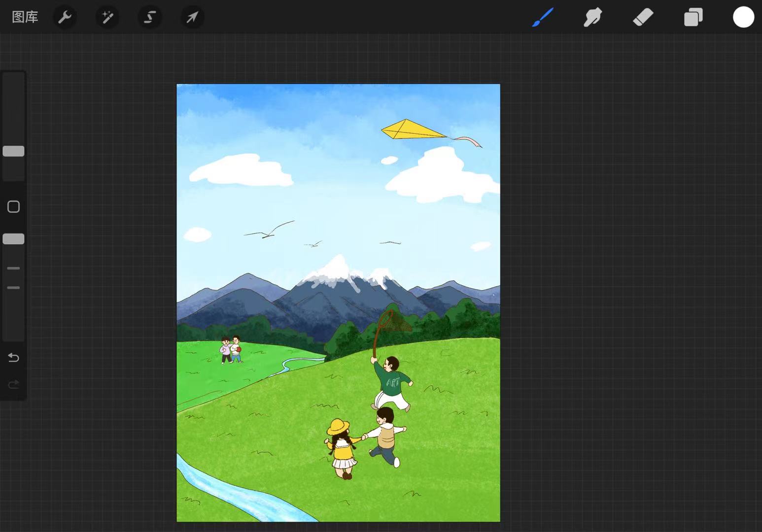Image resolution: width=762 pixels, height=532 pixels.
Task: Click the girl with yellow hat on canvas
Action: pos(341,448)
